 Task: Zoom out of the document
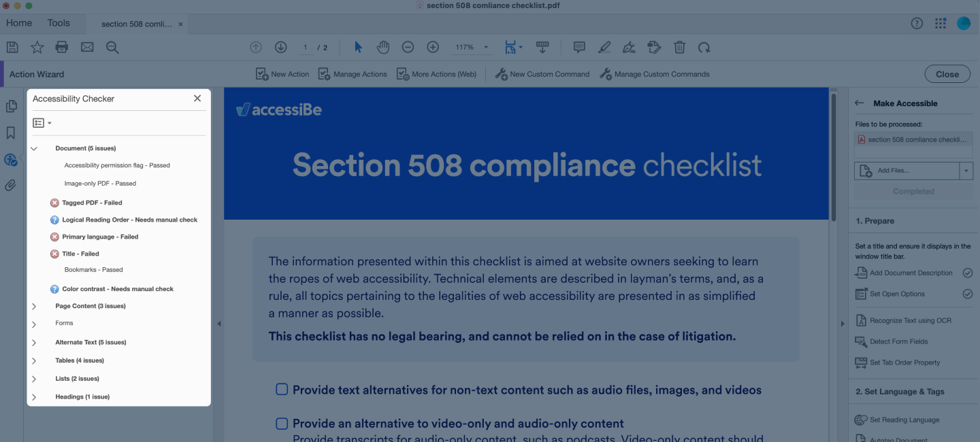(x=408, y=47)
